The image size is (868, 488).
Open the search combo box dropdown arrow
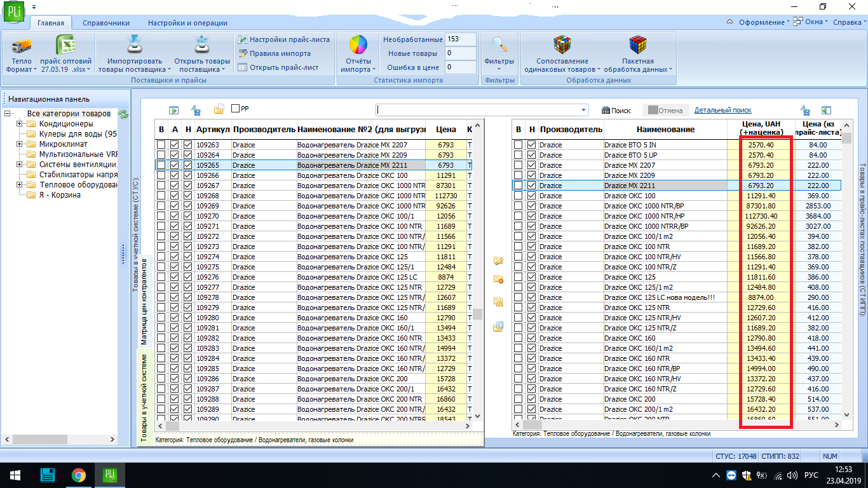(584, 110)
